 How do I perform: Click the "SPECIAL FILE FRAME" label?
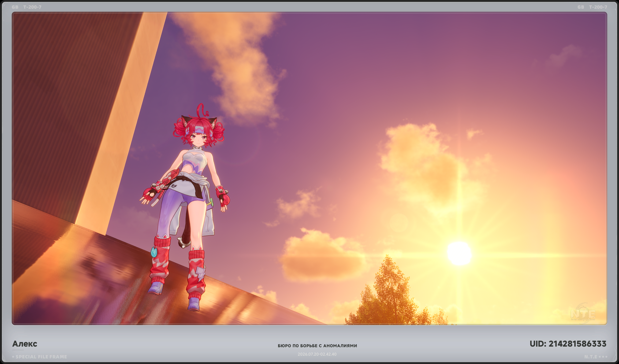(x=41, y=357)
